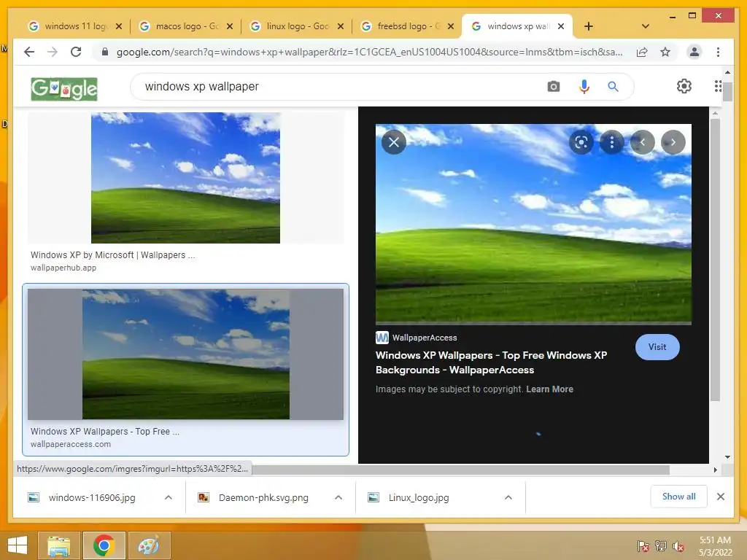Open Paint from the taskbar
Viewport: 747px width, 560px height.
pos(149,545)
